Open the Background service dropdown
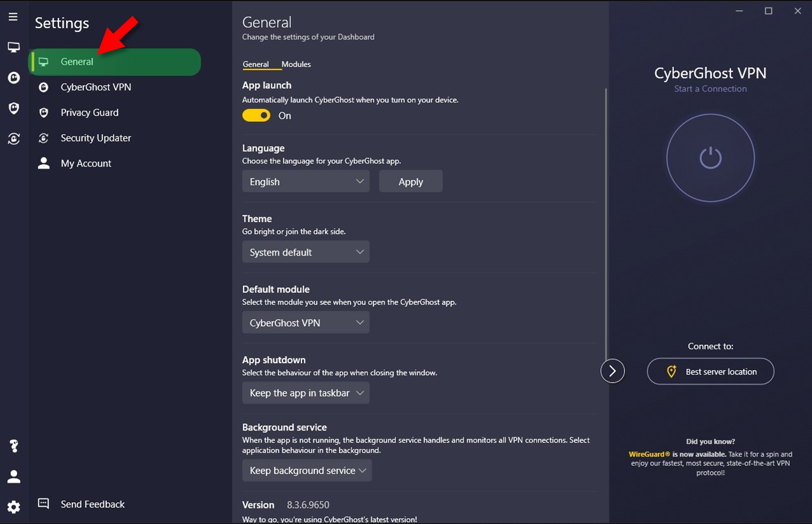The height and width of the screenshot is (524, 812). (x=307, y=470)
